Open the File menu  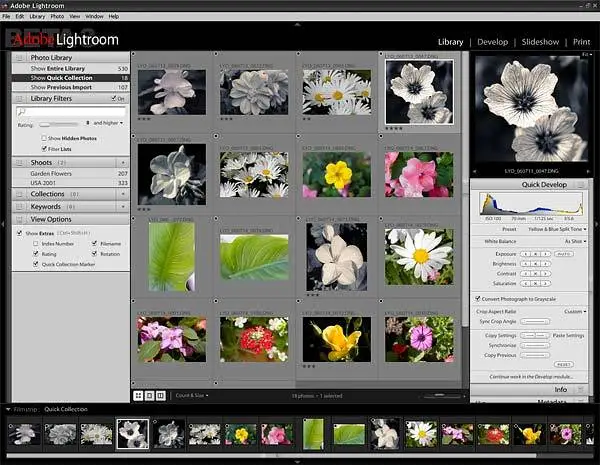point(6,16)
